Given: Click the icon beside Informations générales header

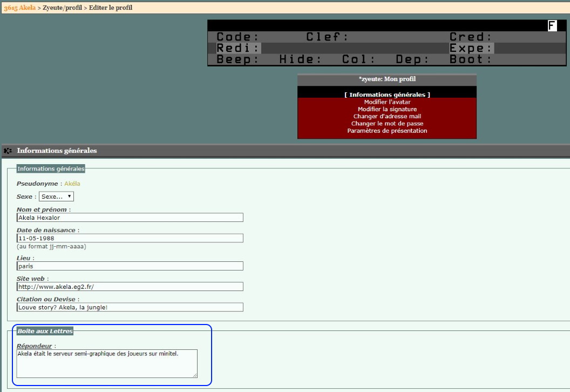Looking at the screenshot, I should pos(8,151).
